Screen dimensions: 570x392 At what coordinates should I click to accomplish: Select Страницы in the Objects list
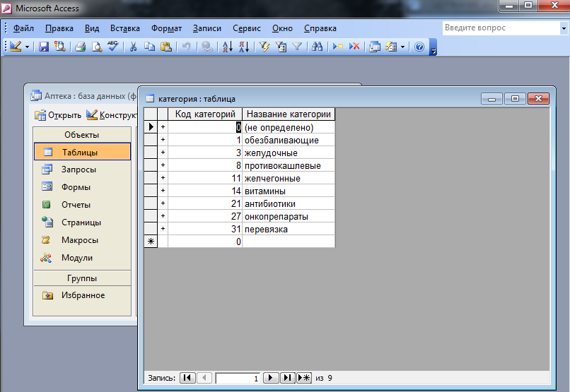[82, 222]
